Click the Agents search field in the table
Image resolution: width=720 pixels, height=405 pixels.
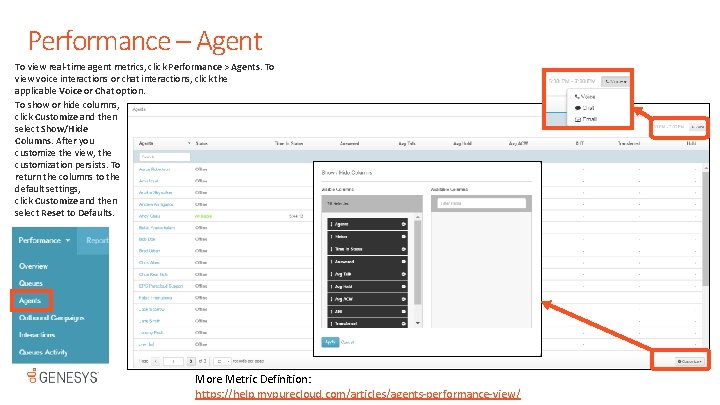click(x=164, y=157)
